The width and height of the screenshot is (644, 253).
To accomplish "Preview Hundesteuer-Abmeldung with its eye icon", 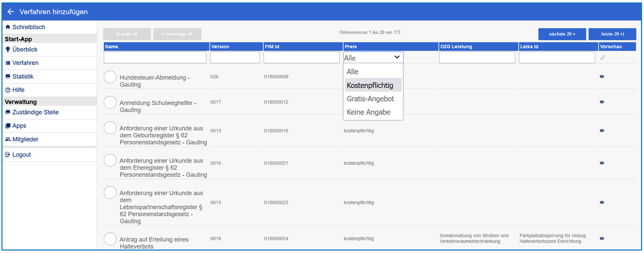I will 602,77.
